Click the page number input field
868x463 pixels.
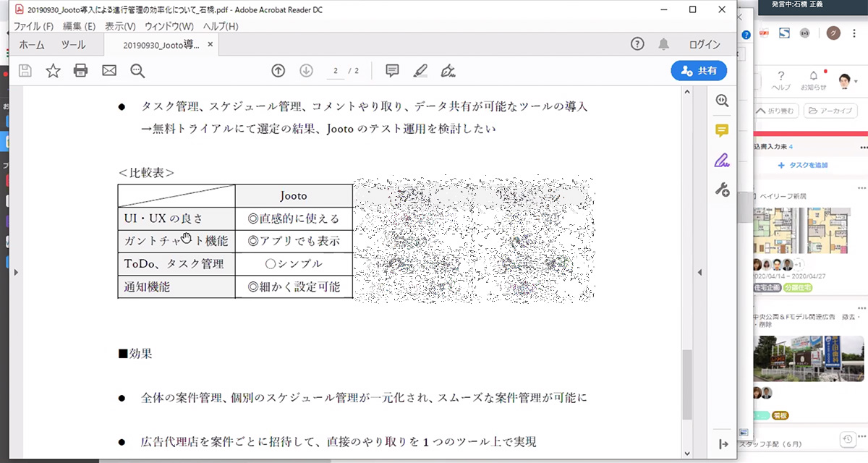pos(336,71)
